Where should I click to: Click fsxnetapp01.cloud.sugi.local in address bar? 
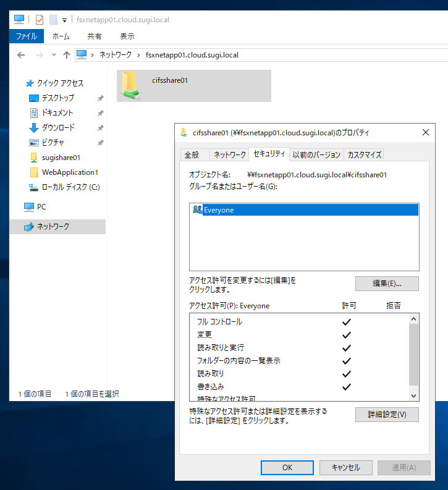point(192,55)
